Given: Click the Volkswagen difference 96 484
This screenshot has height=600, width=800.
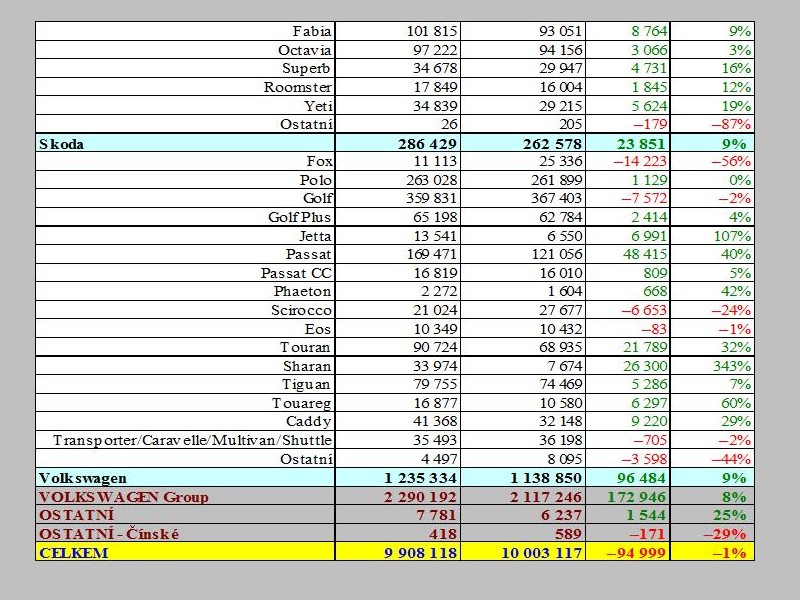Looking at the screenshot, I should [x=641, y=479].
